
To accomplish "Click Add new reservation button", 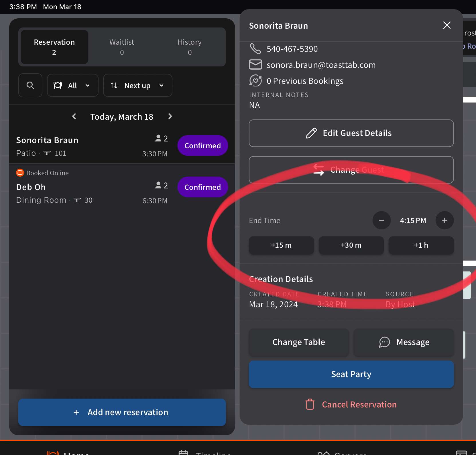I will pos(122,412).
